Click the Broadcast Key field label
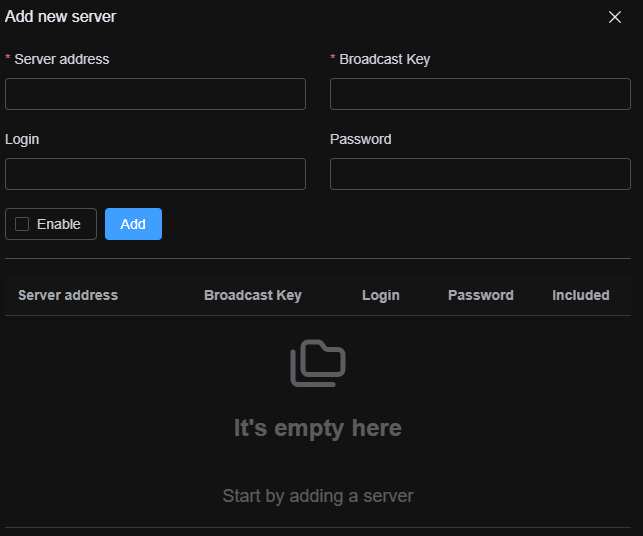 click(x=385, y=59)
